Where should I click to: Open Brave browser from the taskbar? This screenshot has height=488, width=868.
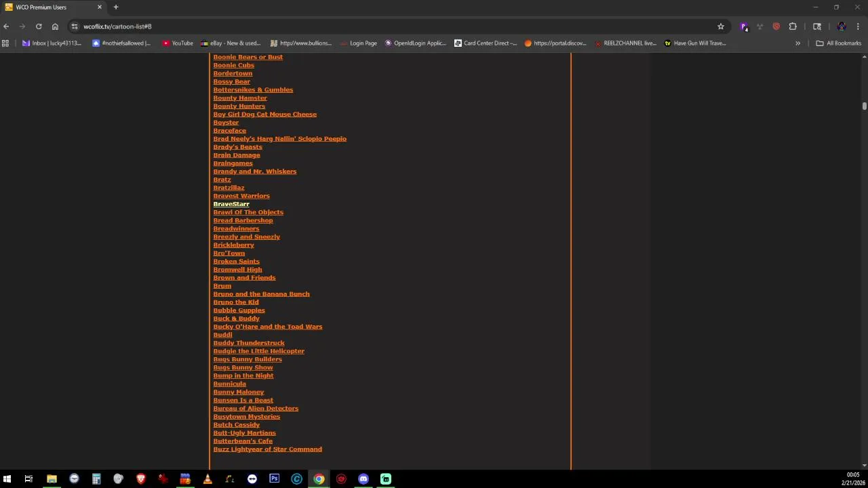point(140,479)
